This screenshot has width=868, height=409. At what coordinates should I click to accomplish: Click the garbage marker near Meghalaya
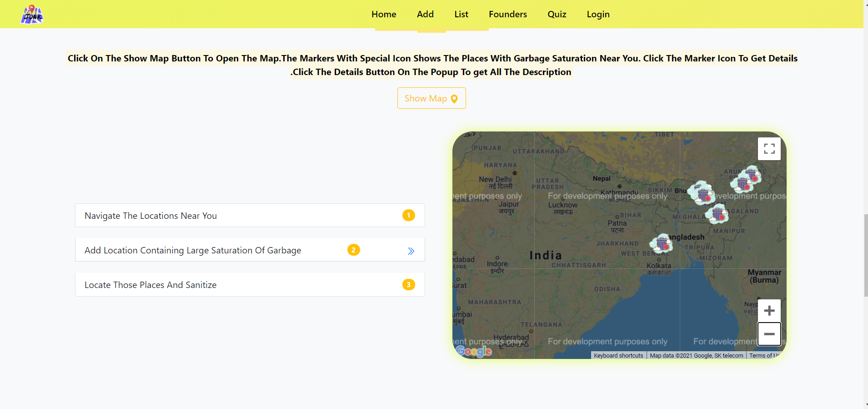717,213
